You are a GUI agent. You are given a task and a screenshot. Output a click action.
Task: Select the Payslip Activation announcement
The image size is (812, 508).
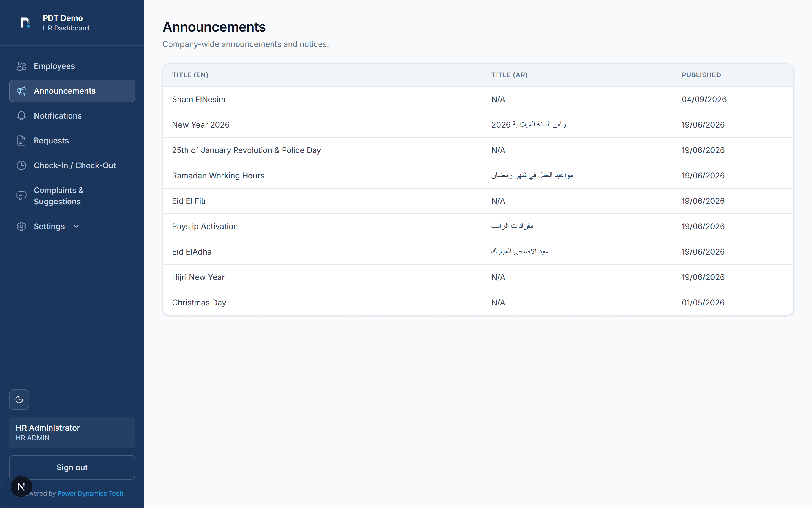[478, 226]
